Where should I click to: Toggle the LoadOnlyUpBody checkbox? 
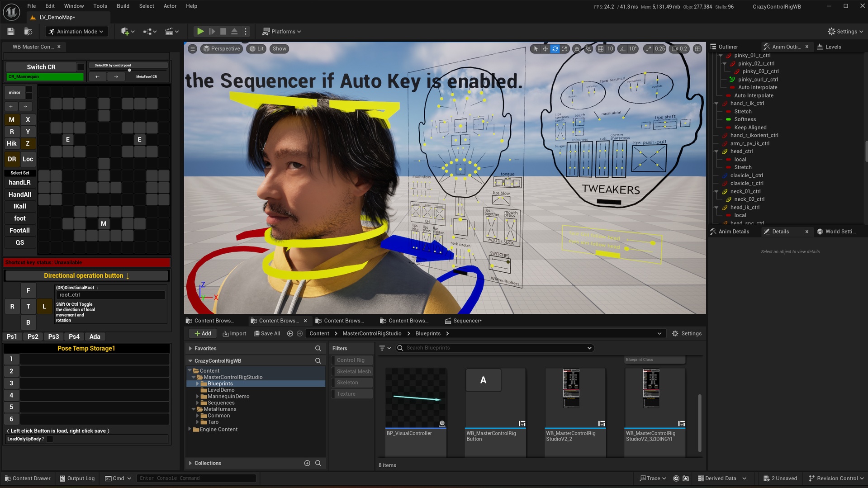click(50, 439)
